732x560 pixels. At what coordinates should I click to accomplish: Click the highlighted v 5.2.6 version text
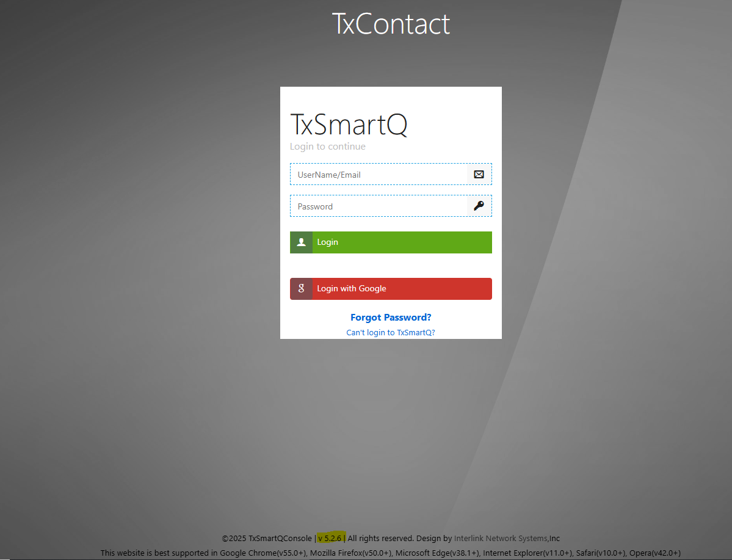point(330,539)
